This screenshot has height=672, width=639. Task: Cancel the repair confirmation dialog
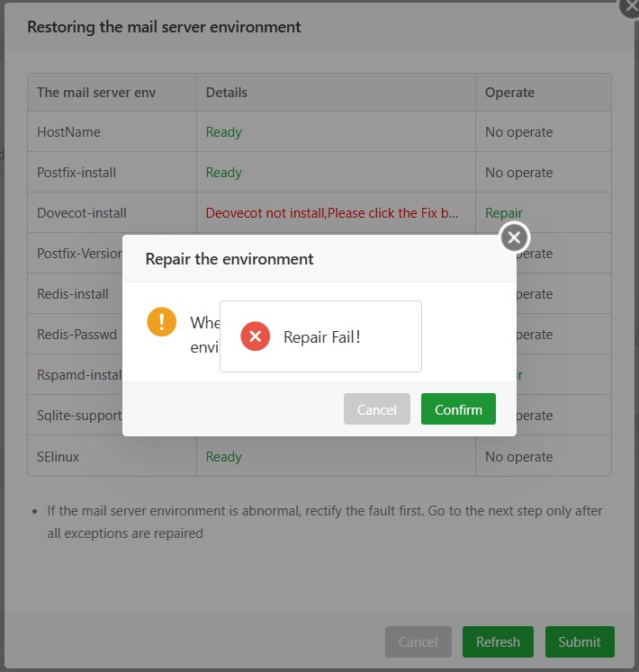click(376, 409)
